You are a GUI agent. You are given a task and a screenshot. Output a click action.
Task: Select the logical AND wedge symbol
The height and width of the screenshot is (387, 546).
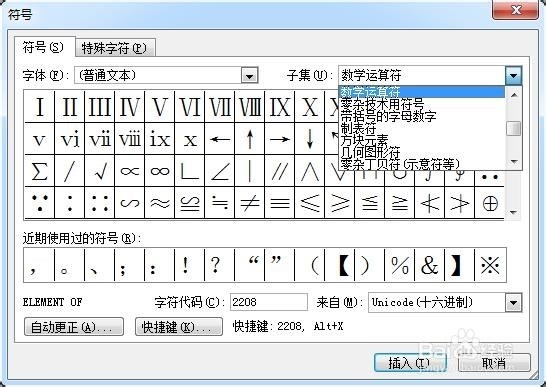tap(309, 171)
